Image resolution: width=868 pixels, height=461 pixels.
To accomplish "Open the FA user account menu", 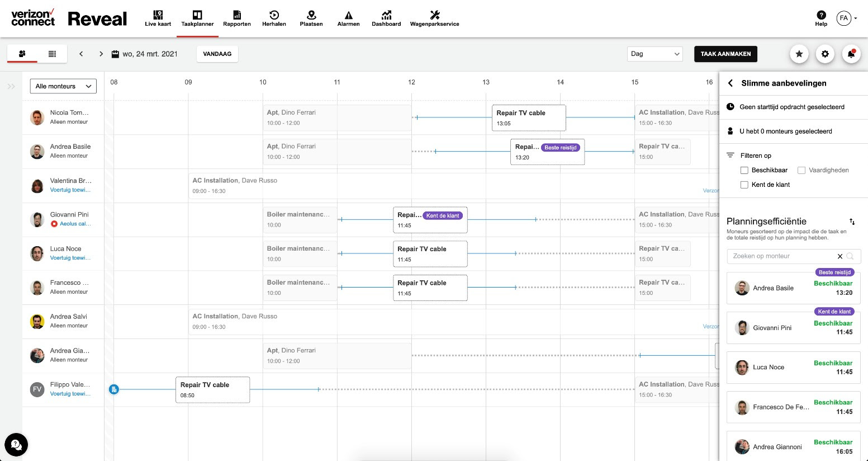I will pos(846,18).
